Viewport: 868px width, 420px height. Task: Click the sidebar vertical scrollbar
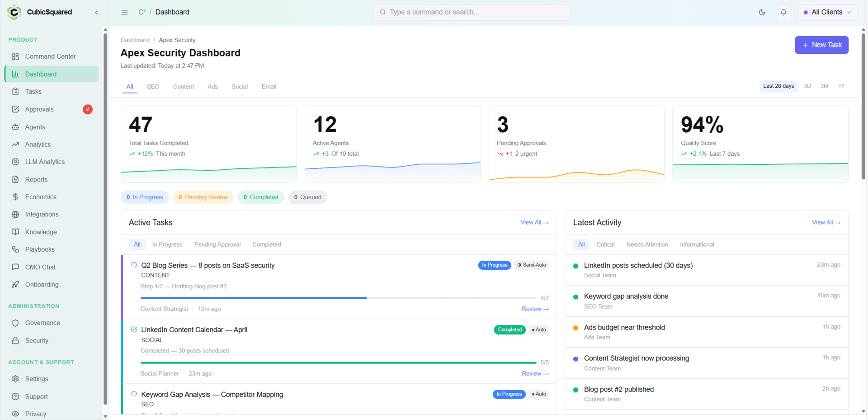[x=105, y=220]
